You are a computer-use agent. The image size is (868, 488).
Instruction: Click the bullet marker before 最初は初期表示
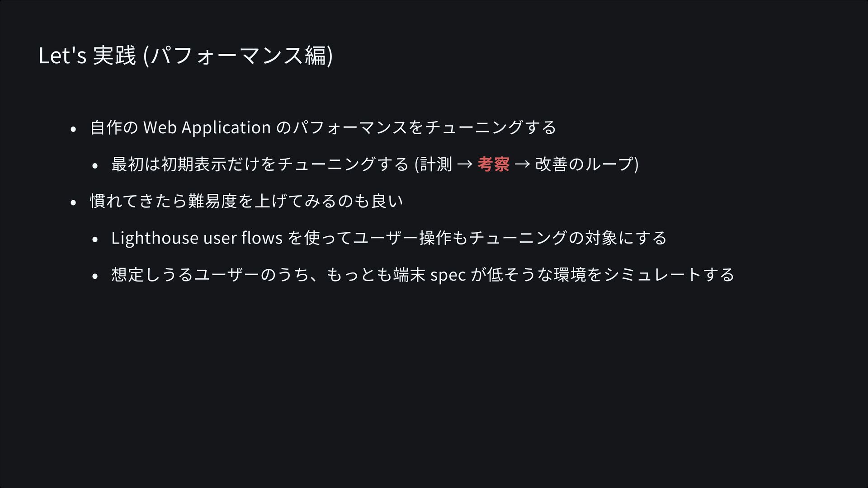click(x=94, y=166)
